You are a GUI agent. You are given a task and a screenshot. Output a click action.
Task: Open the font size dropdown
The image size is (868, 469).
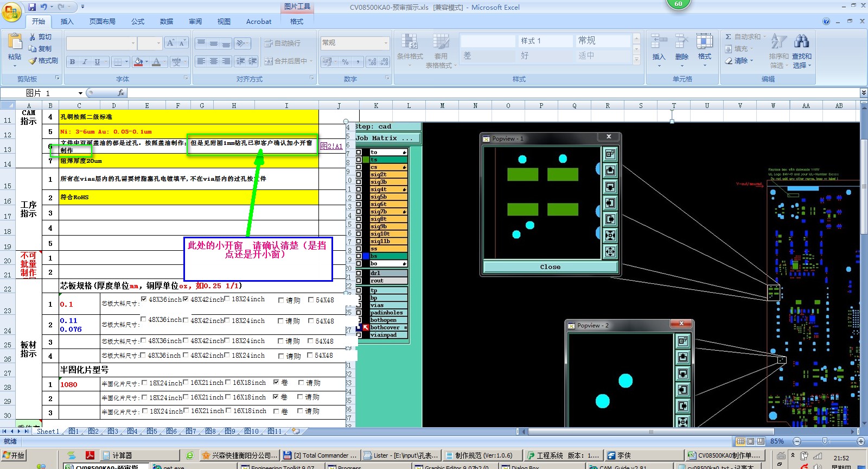[158, 43]
